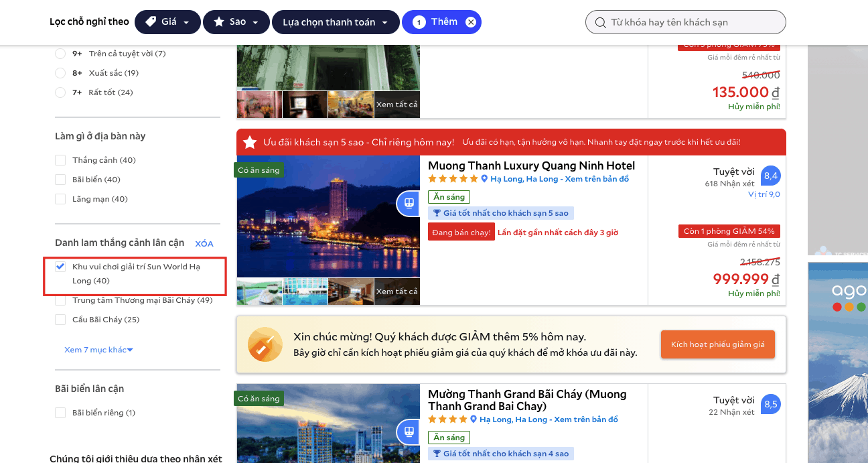
Task: Select the 8+ Xuất sắc rating
Action: 60,73
